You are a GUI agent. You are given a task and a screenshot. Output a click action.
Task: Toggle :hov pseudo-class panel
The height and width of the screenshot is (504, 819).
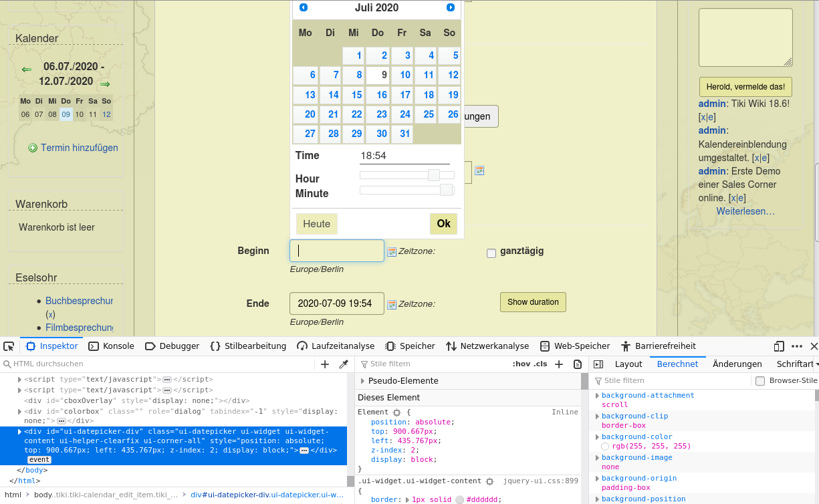tap(521, 364)
